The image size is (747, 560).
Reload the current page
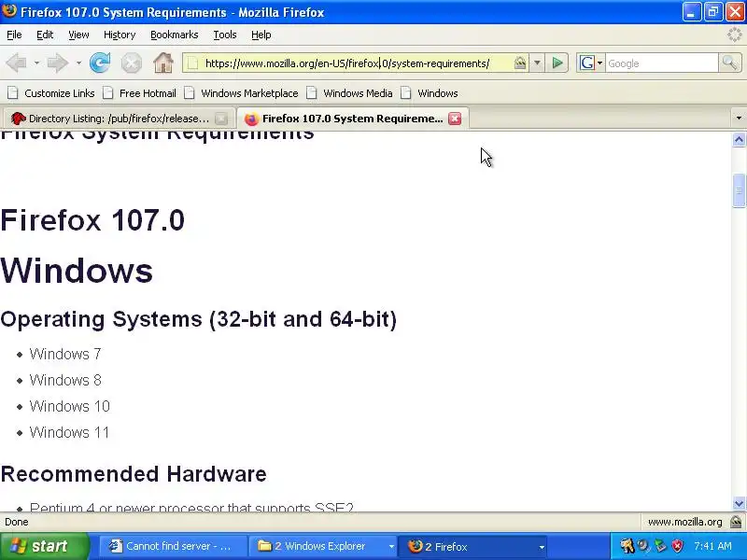point(100,63)
